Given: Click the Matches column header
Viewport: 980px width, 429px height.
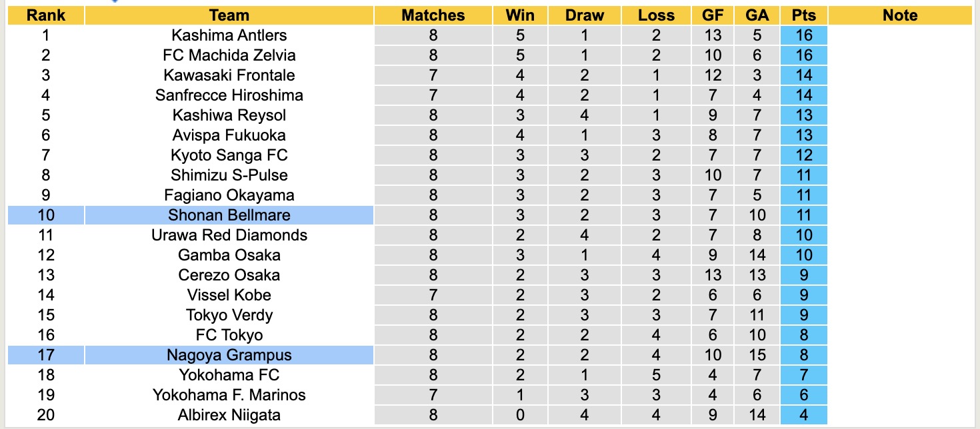Looking at the screenshot, I should click(x=433, y=15).
